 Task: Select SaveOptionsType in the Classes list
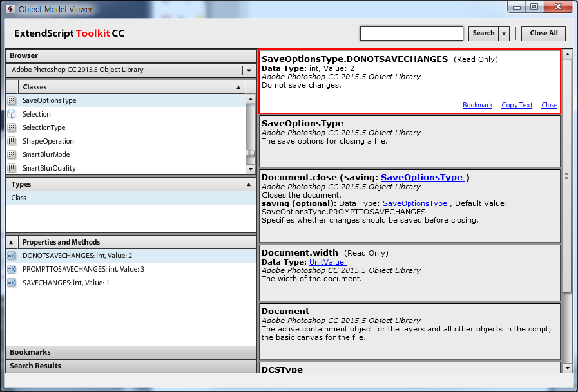point(126,100)
